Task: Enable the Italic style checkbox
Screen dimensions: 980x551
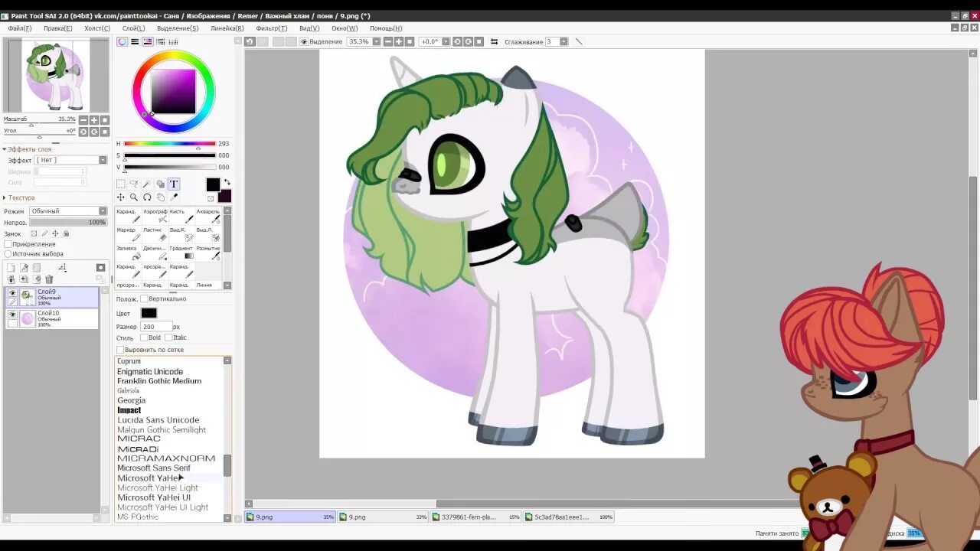Action: (x=169, y=337)
